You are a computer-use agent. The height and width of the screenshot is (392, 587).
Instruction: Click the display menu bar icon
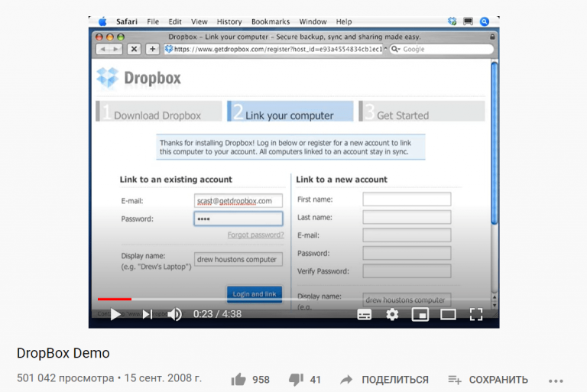(x=468, y=21)
